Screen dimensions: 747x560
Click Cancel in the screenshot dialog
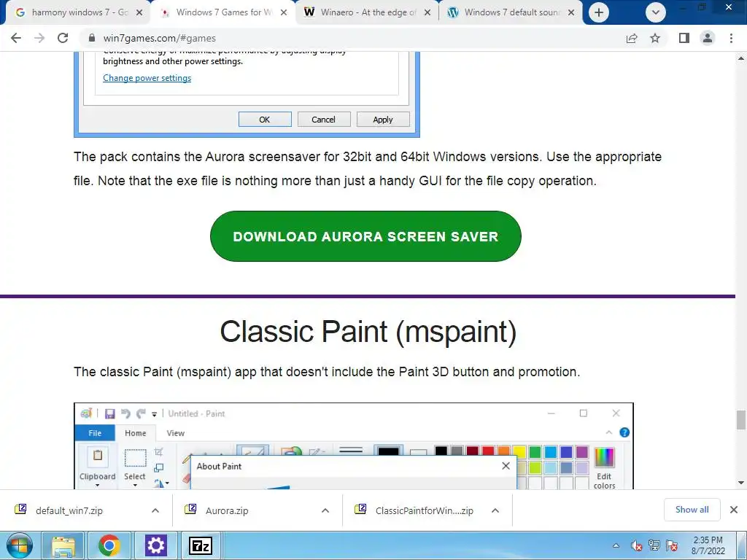pyautogui.click(x=324, y=120)
